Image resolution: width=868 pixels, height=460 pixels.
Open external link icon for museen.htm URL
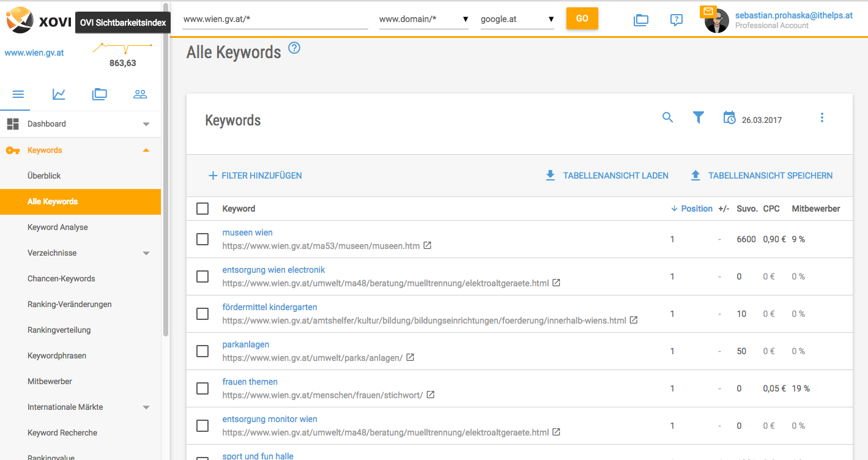428,246
